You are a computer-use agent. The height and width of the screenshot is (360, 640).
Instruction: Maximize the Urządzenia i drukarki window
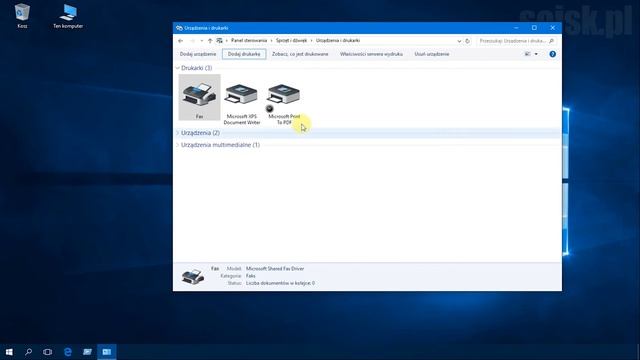pyautogui.click(x=534, y=28)
